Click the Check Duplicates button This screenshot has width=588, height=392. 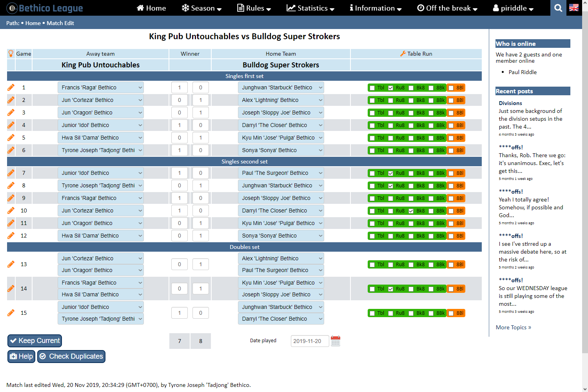coord(71,356)
